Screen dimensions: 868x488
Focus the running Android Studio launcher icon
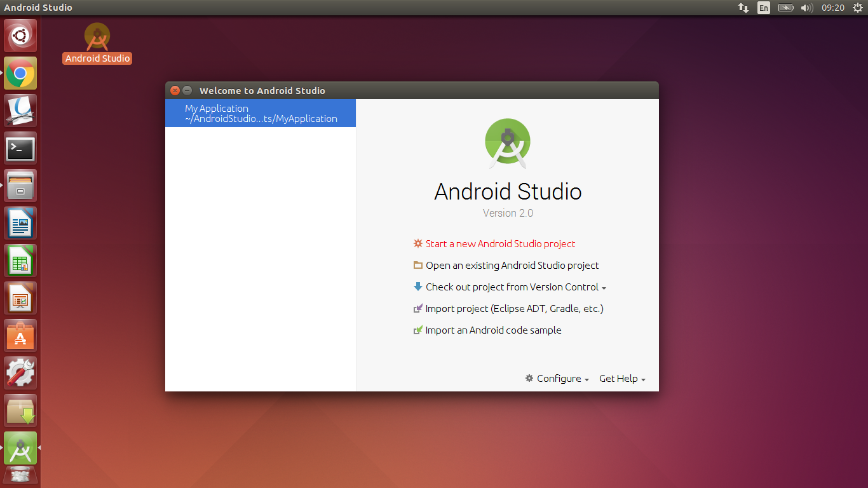[20, 449]
